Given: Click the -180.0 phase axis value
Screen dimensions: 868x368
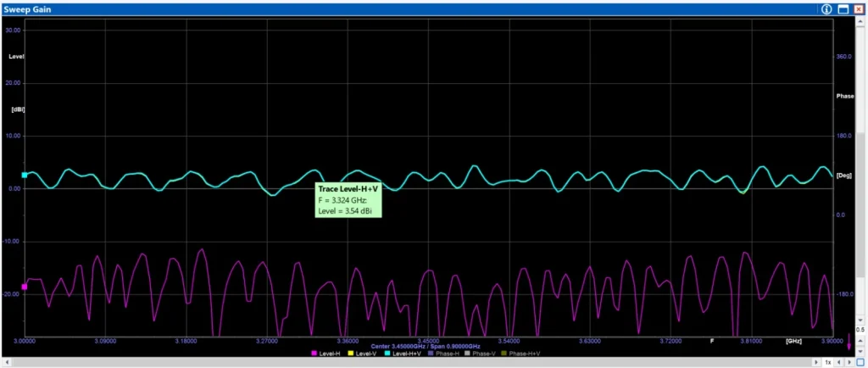Looking at the screenshot, I should click(x=843, y=294).
